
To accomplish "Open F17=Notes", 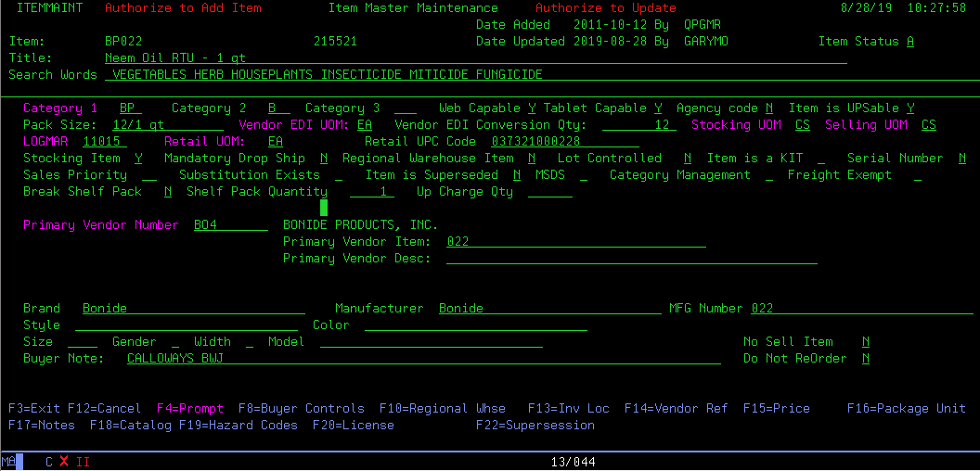I will pyautogui.click(x=41, y=426).
